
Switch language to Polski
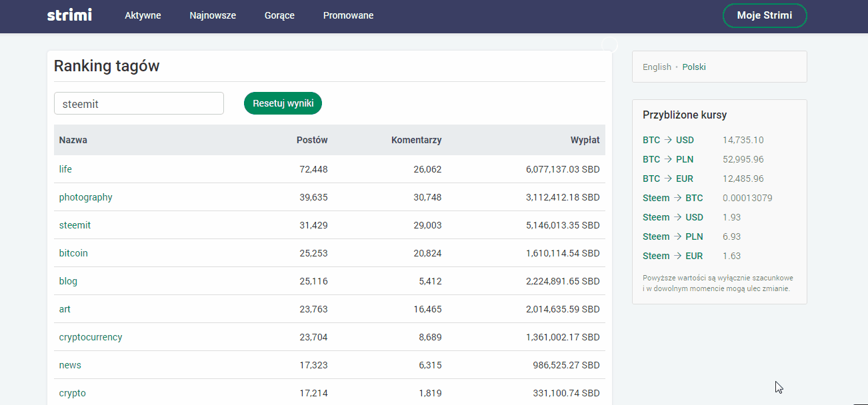coord(694,67)
